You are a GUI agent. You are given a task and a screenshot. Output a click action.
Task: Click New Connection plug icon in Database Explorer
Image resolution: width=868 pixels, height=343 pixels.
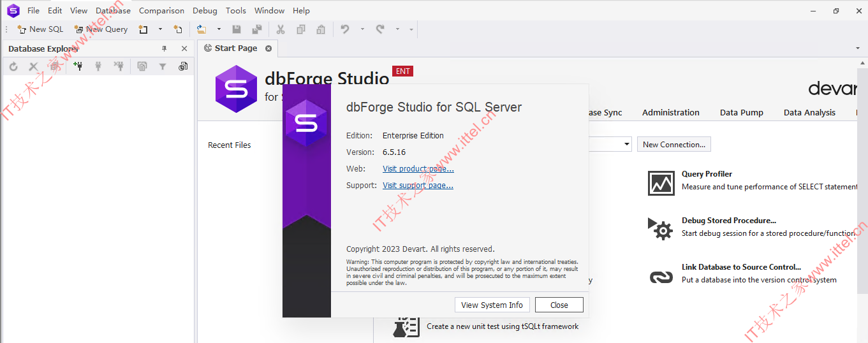(78, 66)
